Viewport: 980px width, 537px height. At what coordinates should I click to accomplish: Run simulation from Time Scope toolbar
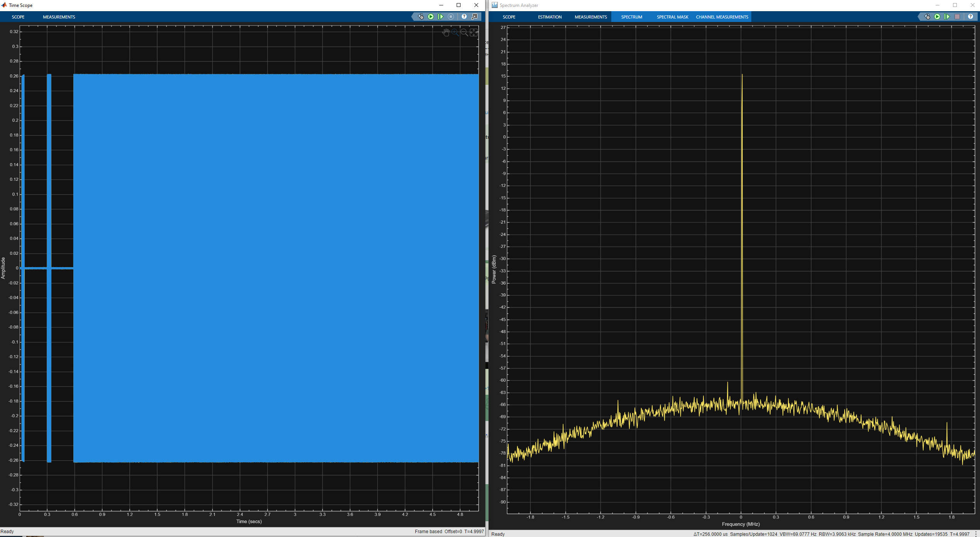[431, 17]
